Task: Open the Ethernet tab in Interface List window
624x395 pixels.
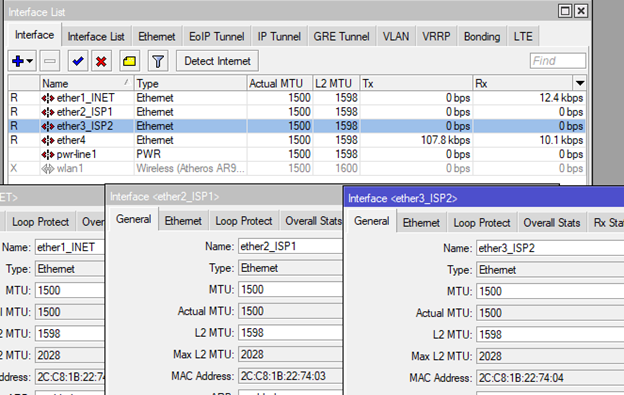Action: click(156, 37)
